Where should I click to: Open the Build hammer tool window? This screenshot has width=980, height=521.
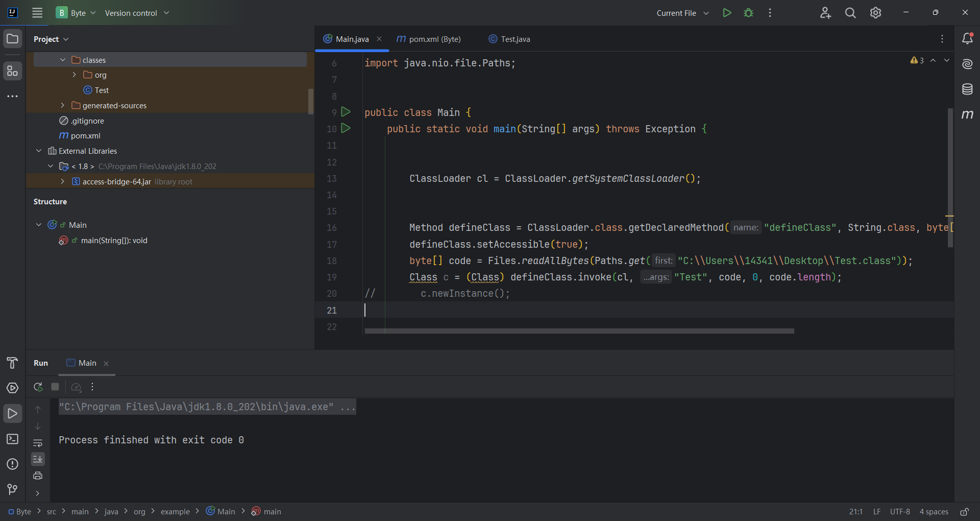click(x=12, y=363)
